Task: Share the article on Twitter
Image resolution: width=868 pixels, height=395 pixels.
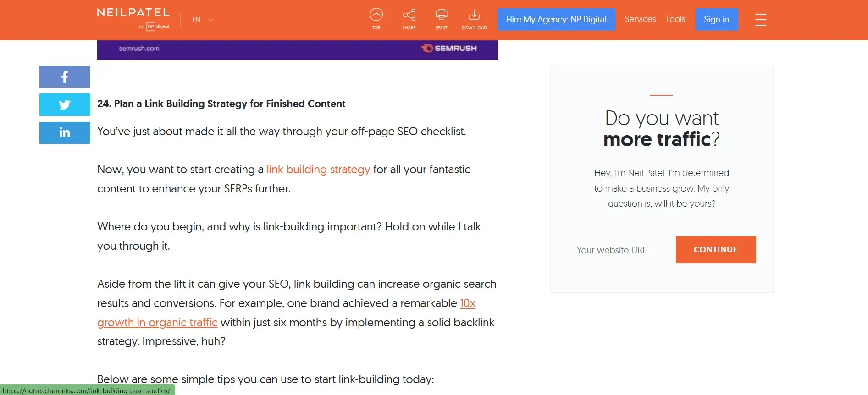Action: tap(65, 104)
